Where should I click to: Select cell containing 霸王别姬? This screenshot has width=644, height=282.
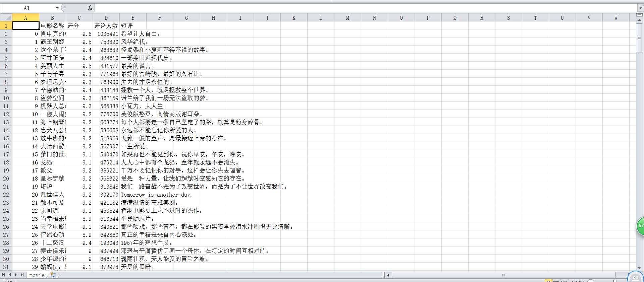click(x=53, y=42)
